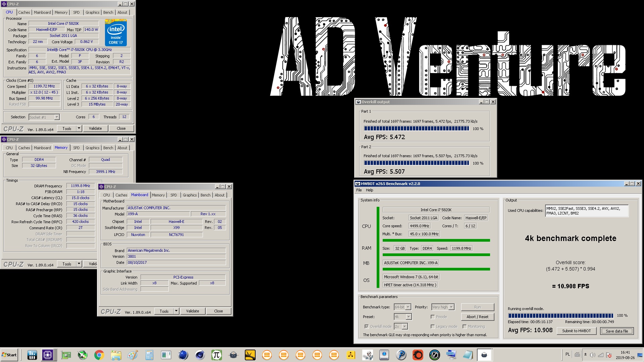The image size is (644, 362).
Task: Toggle the Monitoring checkbox
Action: tap(465, 326)
